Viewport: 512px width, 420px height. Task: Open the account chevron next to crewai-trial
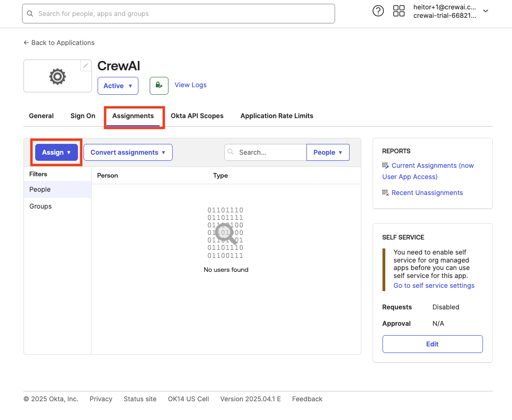485,11
